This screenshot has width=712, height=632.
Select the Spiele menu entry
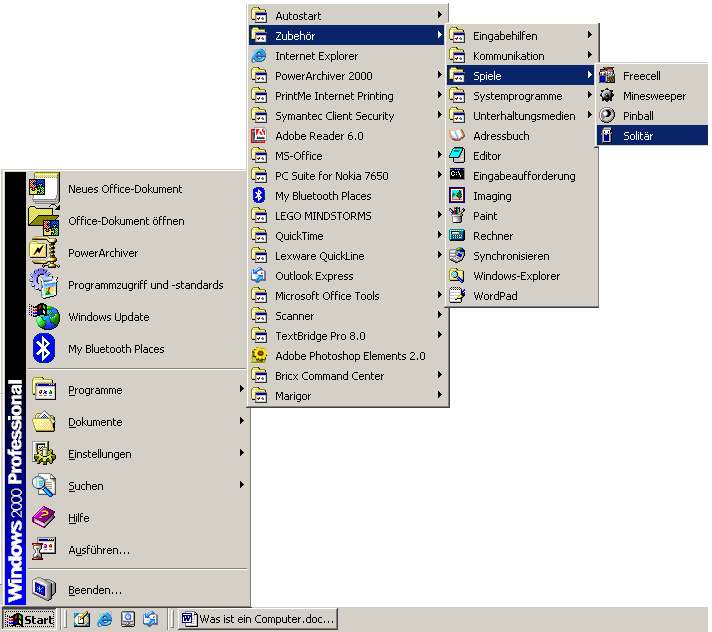521,75
